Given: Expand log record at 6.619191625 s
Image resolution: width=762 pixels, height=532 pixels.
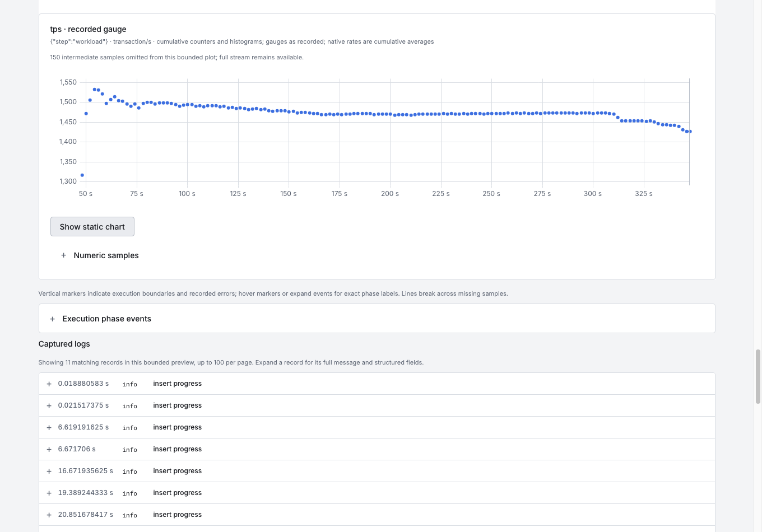Looking at the screenshot, I should (x=377, y=427).
